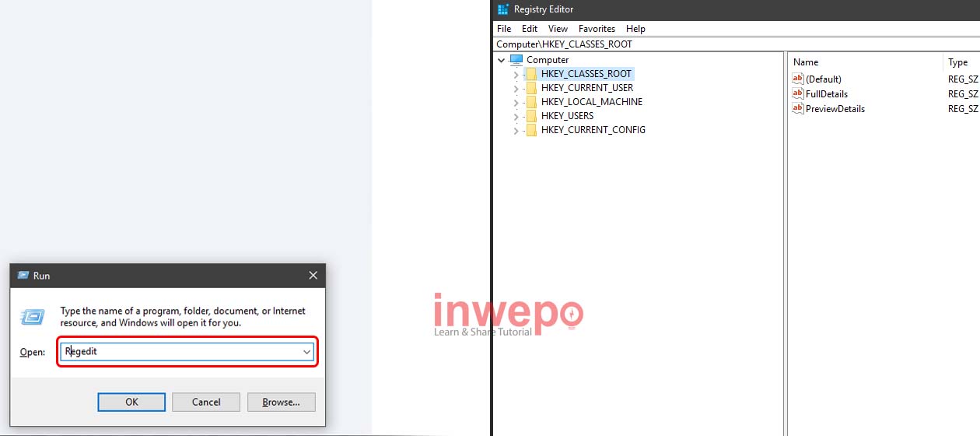Open the Help menu in Registry Editor
This screenshot has width=980, height=436.
coord(635,29)
